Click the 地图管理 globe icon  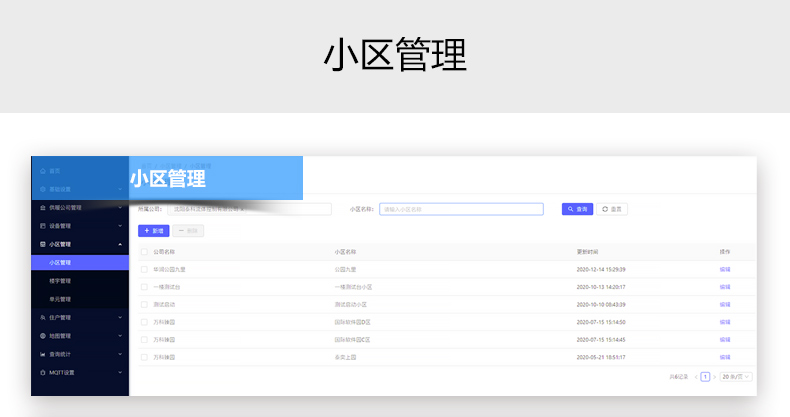coord(42,336)
